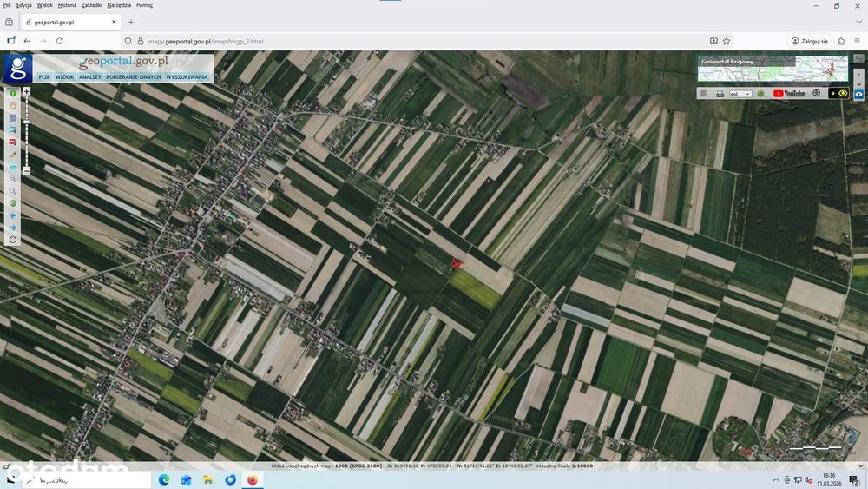Adjust the map zoom slider handle
This screenshot has width=868, height=489.
coord(26,122)
